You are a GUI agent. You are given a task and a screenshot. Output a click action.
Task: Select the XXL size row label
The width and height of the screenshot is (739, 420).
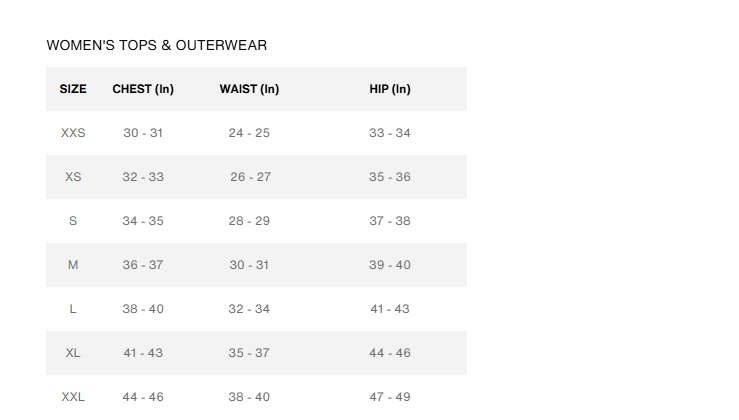pyautogui.click(x=73, y=397)
